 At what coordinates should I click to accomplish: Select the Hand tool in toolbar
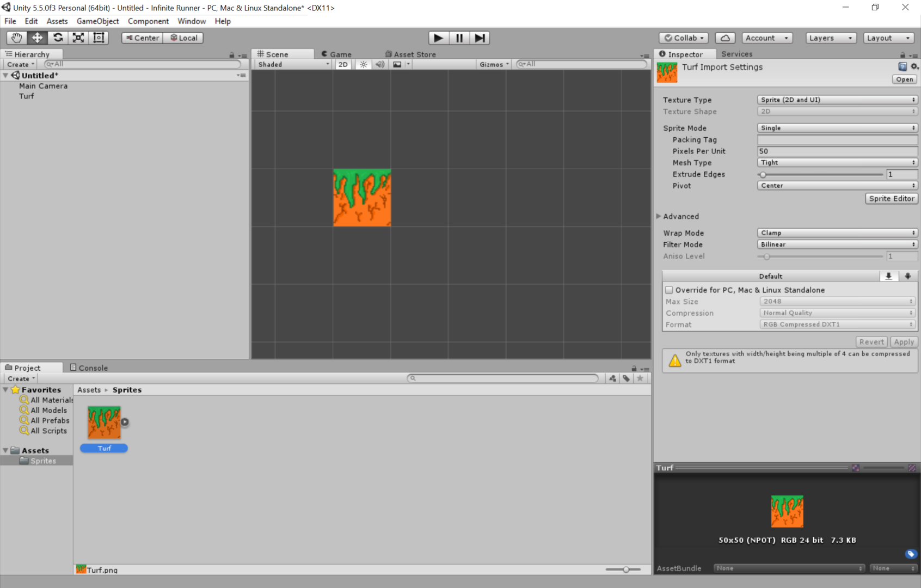point(17,38)
